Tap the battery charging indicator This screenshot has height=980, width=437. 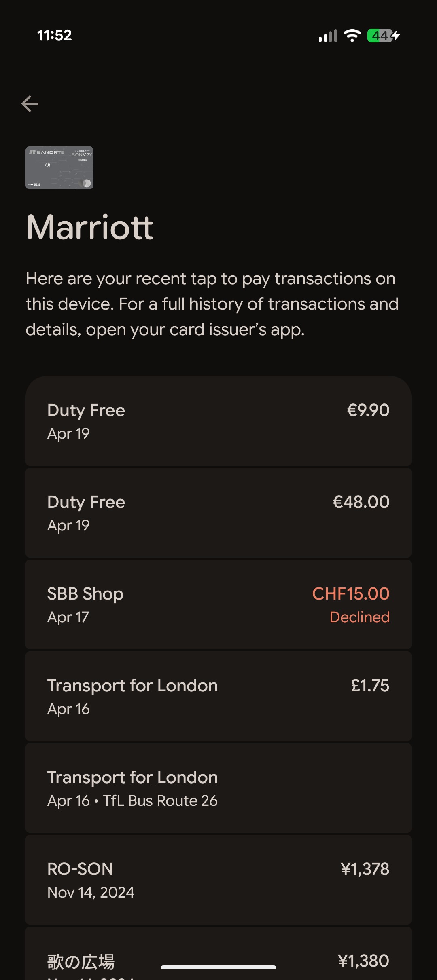tap(383, 36)
